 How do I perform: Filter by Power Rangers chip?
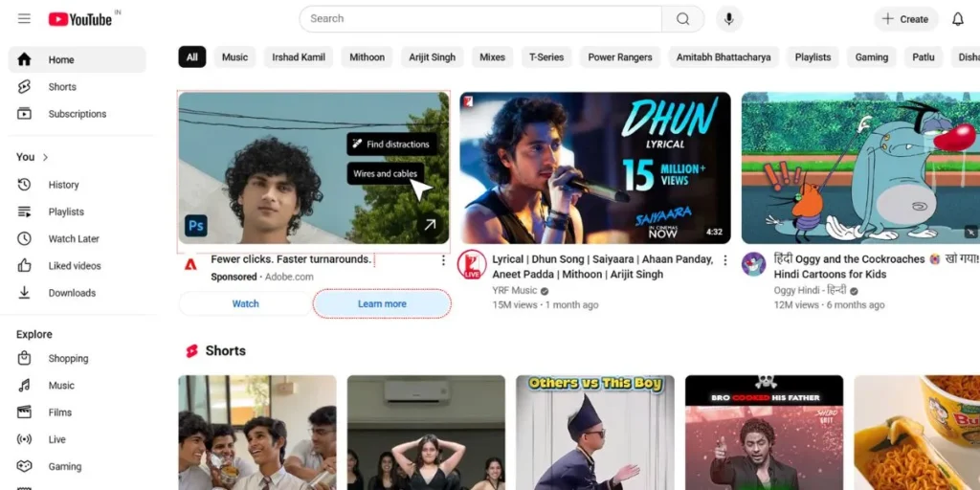tap(619, 57)
